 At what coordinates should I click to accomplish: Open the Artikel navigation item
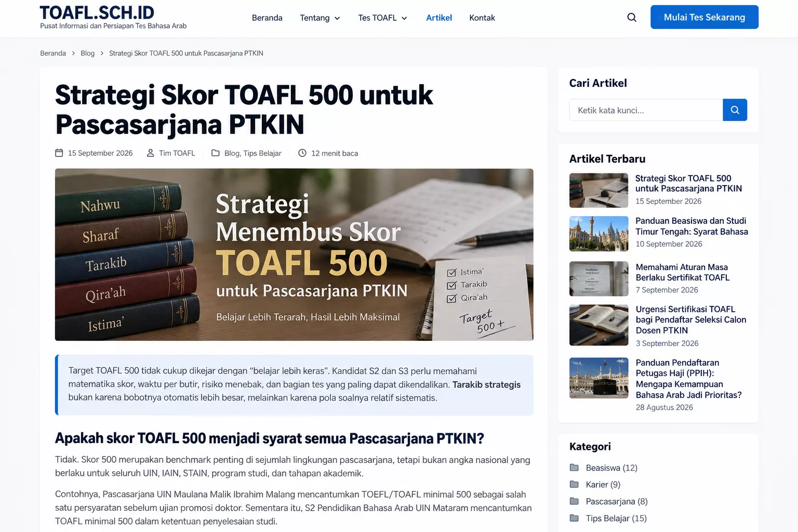point(439,18)
